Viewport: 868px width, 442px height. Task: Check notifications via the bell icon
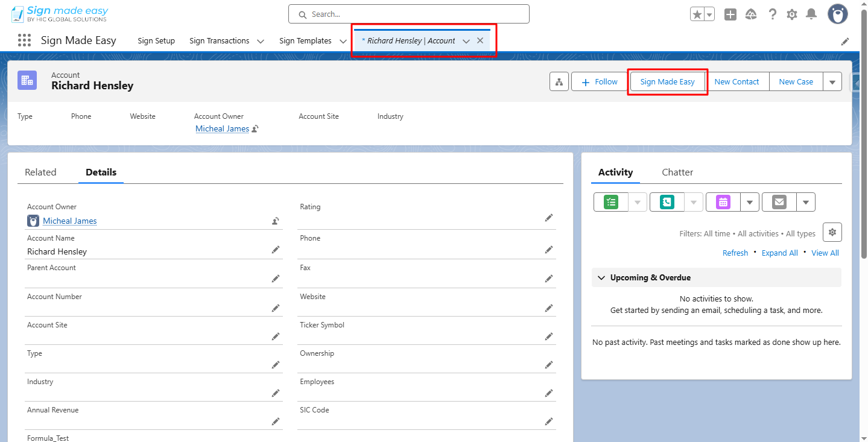[811, 13]
